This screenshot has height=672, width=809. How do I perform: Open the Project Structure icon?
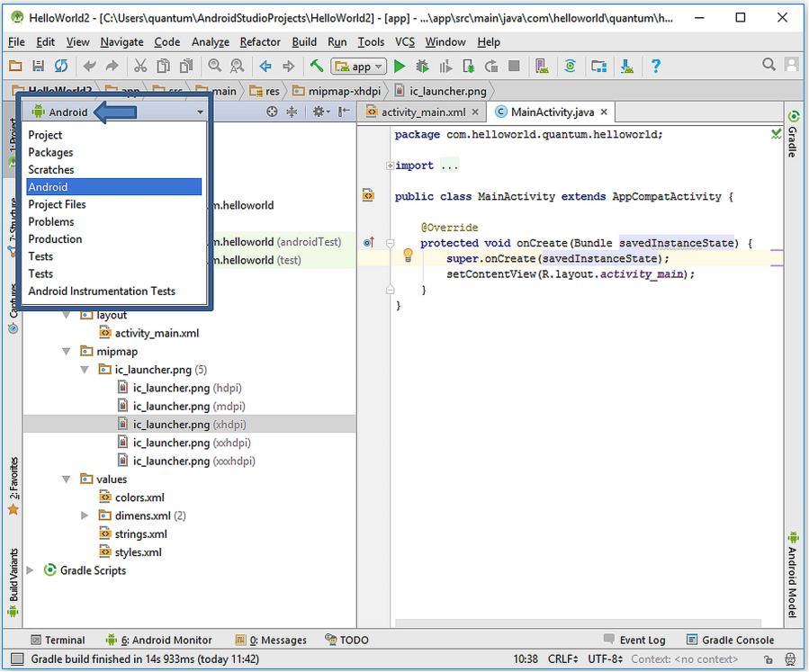coord(598,66)
